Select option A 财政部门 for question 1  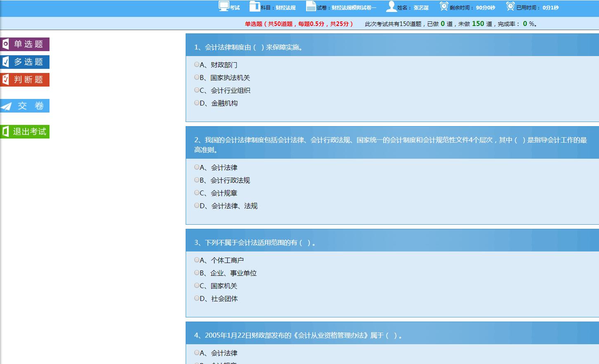point(197,65)
